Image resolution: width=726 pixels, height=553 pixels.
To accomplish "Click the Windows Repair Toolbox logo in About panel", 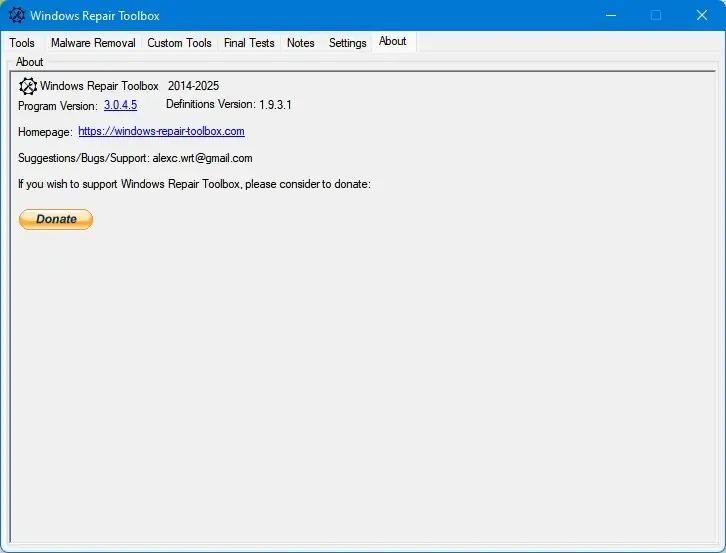I will (28, 86).
